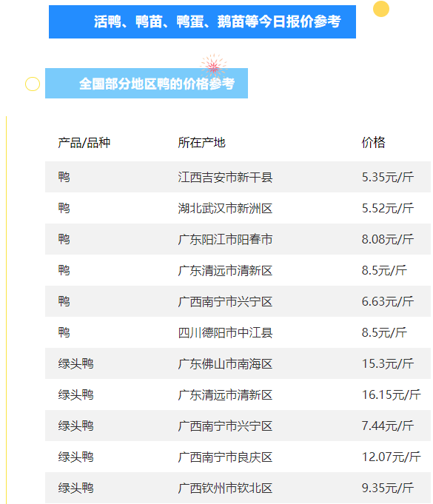
Task: Click the 广西南宁市兴宁区 duck row at 6.63元
Action: pyautogui.click(x=238, y=301)
